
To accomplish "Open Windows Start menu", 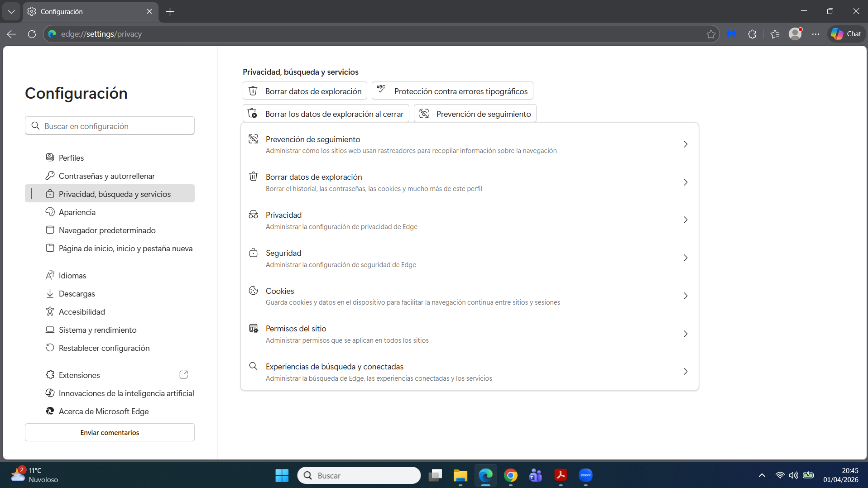I will point(282,475).
